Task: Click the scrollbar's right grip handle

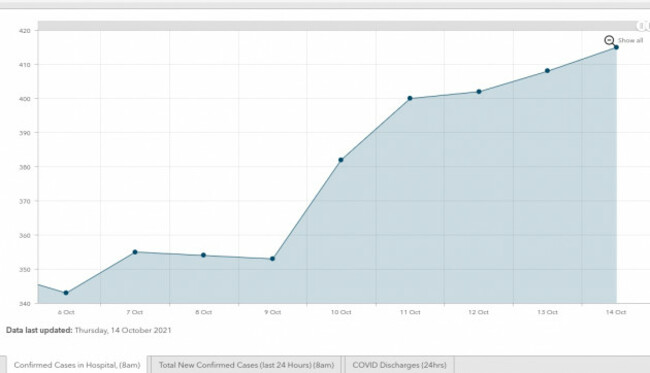Action: click(x=642, y=26)
